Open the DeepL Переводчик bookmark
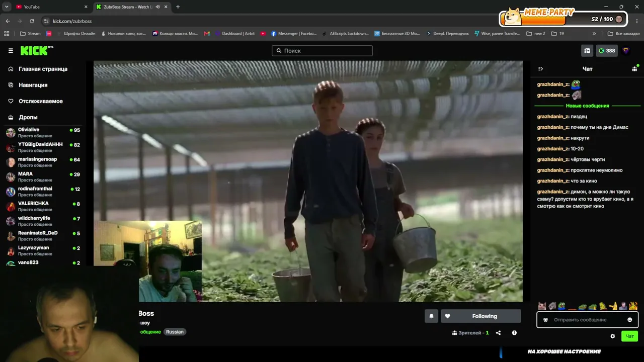 447,34
